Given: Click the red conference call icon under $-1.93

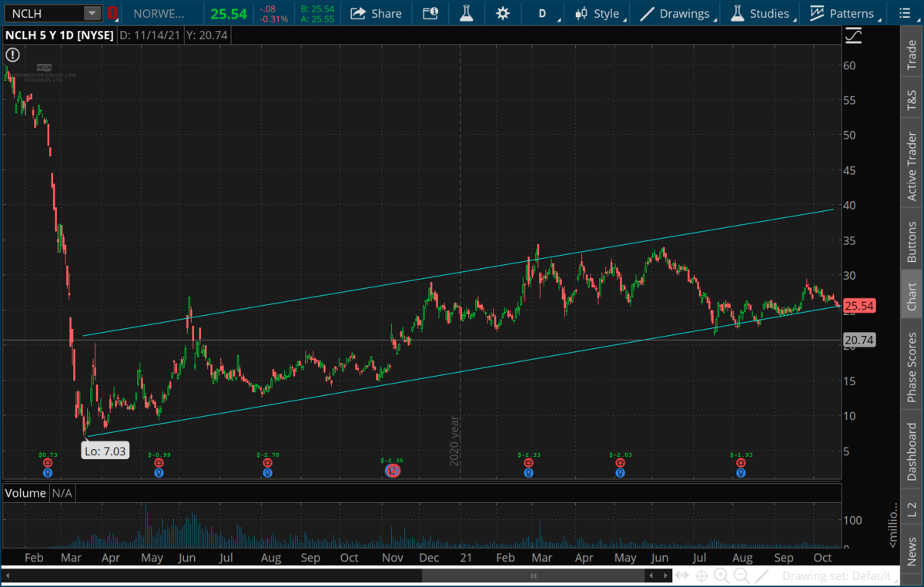Looking at the screenshot, I should click(x=741, y=464).
